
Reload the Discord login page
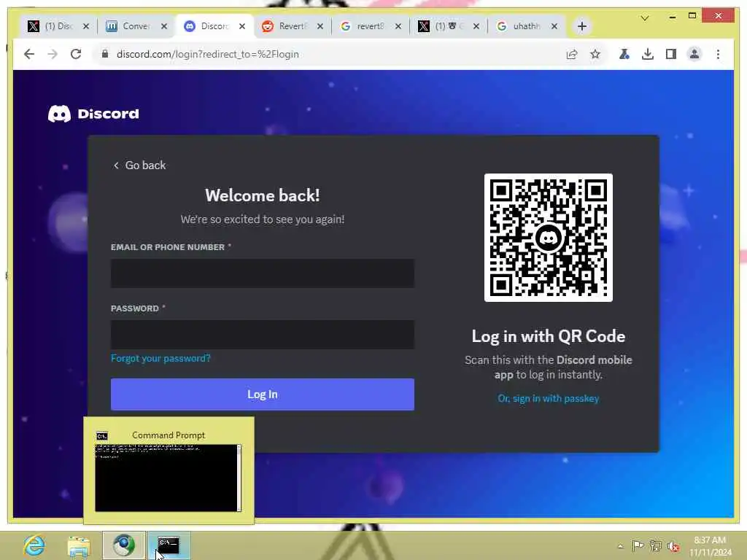tap(76, 54)
